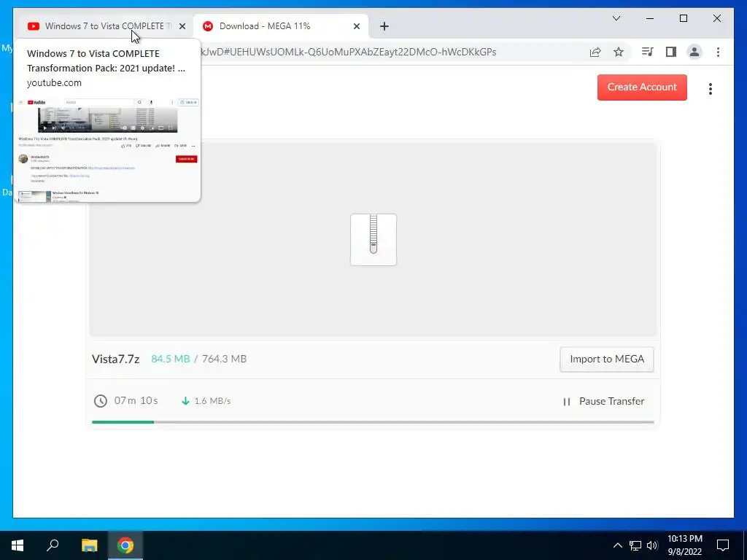Click the 764.3 MB total size
The image size is (747, 560).
(x=225, y=359)
